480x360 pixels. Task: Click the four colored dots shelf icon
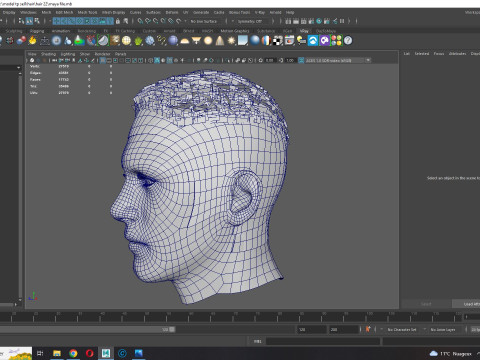[336, 41]
